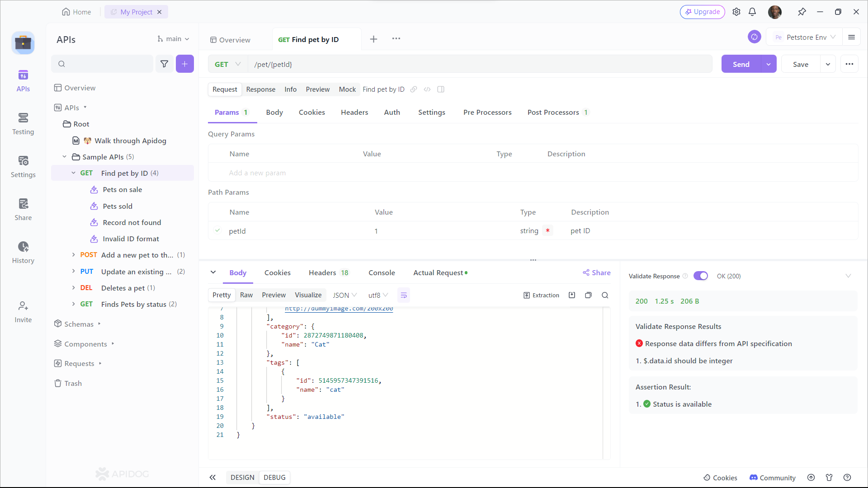Toggle the Validate Response switch on
The height and width of the screenshot is (488, 868).
[701, 276]
